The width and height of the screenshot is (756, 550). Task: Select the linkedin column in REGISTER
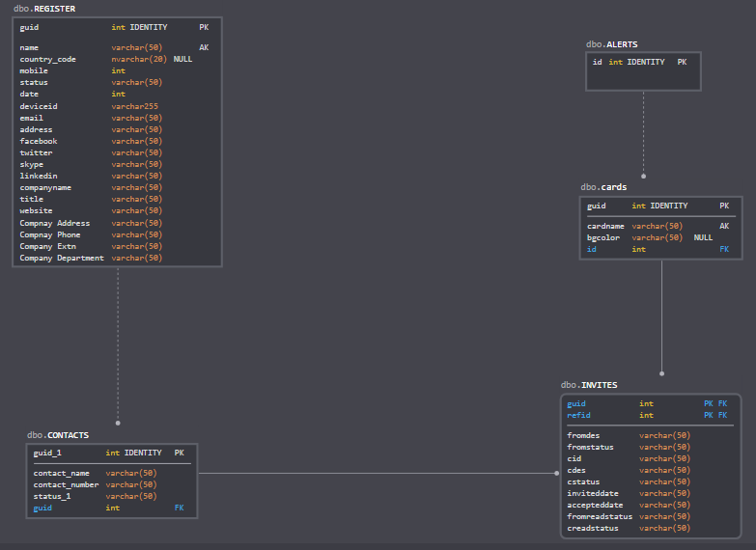coord(39,176)
